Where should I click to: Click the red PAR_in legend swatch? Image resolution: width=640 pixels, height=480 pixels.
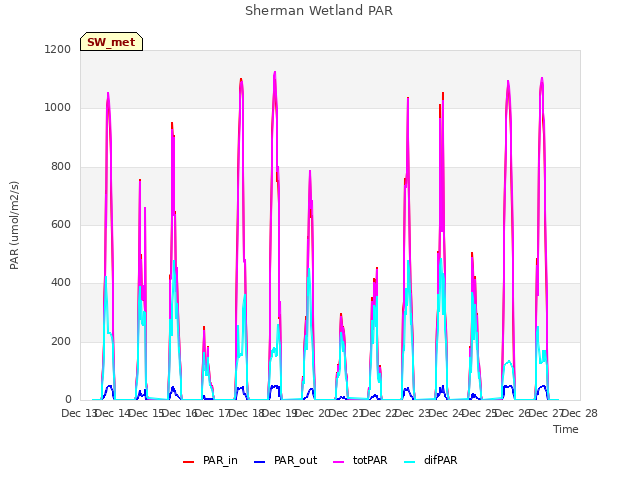tap(189, 462)
